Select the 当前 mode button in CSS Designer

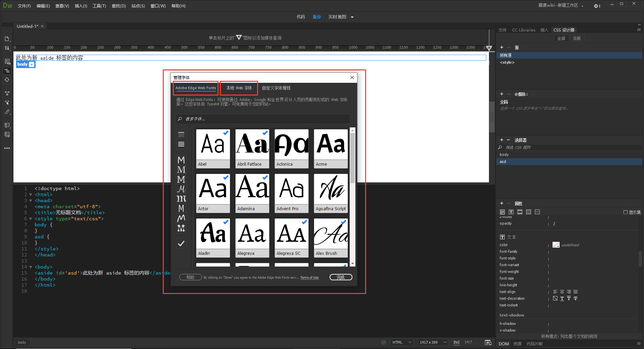tap(577, 38)
